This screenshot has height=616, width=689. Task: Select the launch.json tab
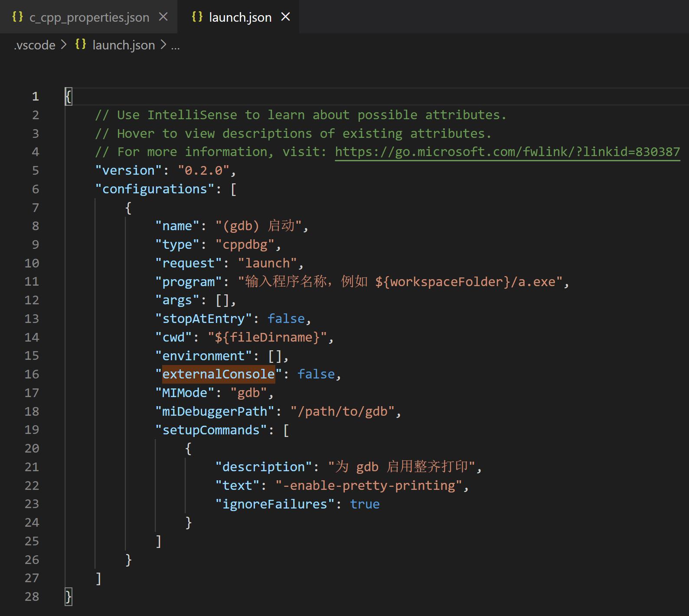coord(238,17)
